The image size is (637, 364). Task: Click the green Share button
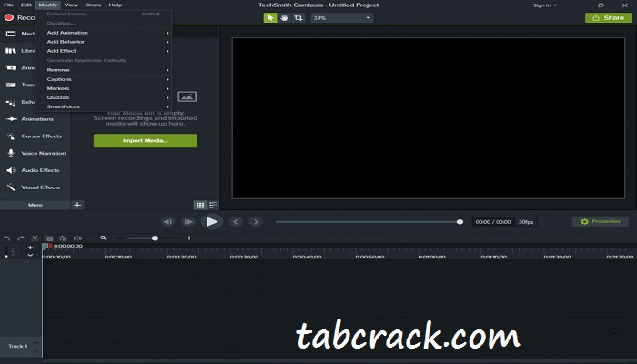pos(608,18)
